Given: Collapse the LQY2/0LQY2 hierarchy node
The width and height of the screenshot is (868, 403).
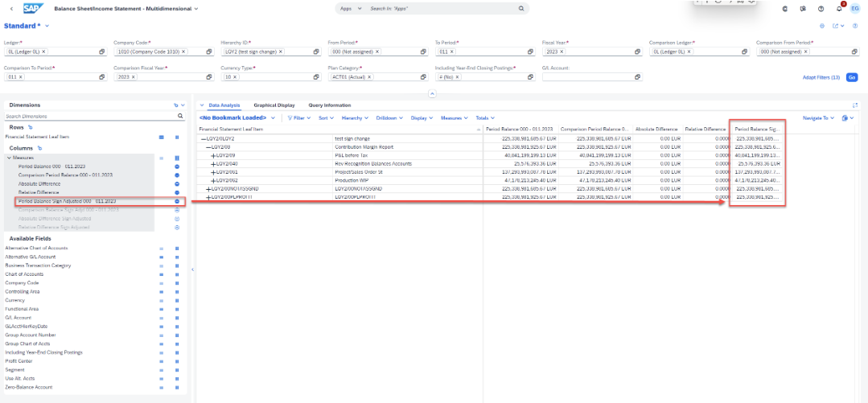Looking at the screenshot, I should click(x=204, y=138).
